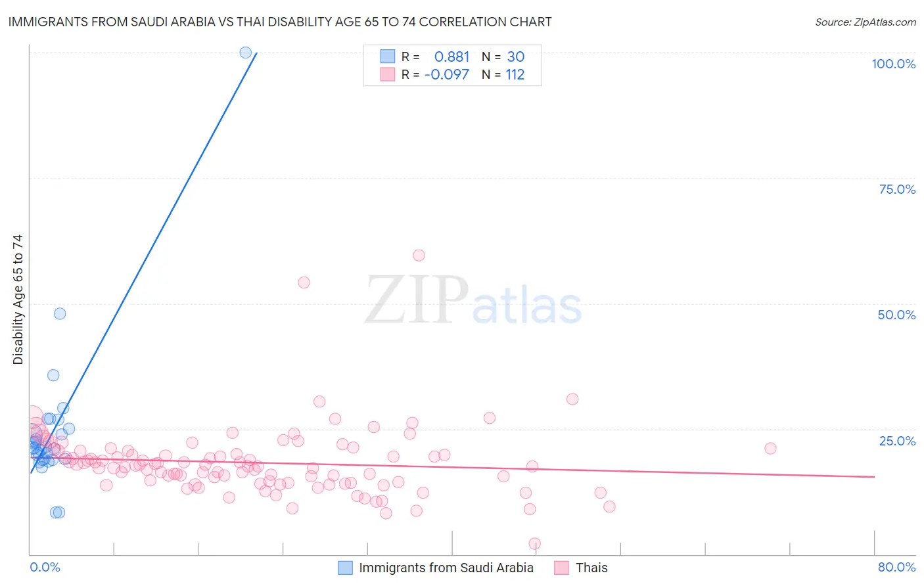The image size is (924, 586).
Task: Click the Thais legend label
Action: click(591, 568)
